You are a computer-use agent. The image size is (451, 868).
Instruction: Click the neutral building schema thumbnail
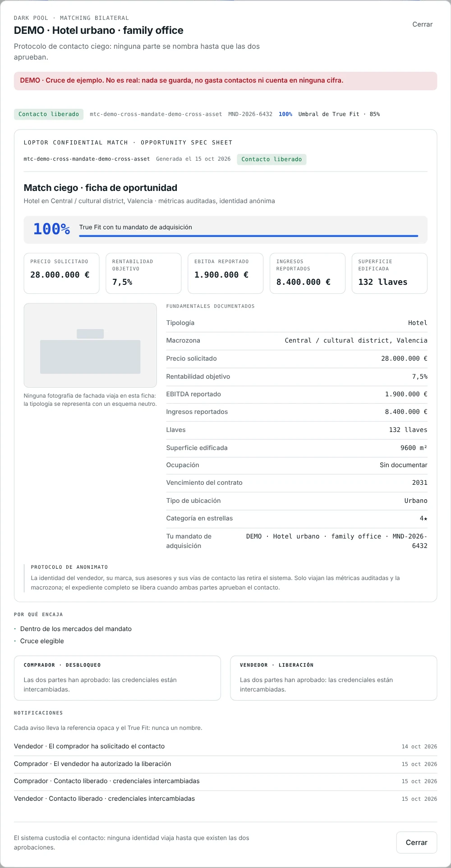tap(90, 345)
